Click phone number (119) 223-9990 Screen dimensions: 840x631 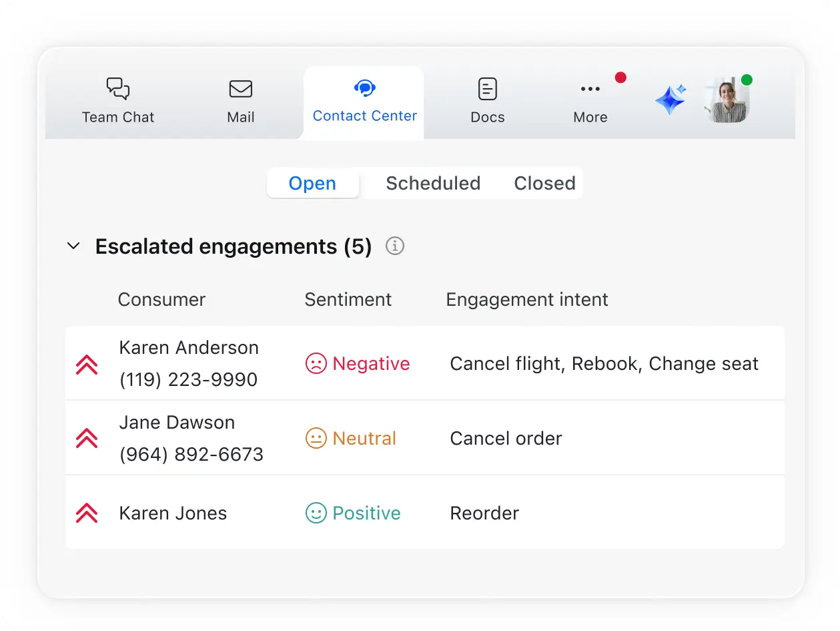tap(188, 380)
